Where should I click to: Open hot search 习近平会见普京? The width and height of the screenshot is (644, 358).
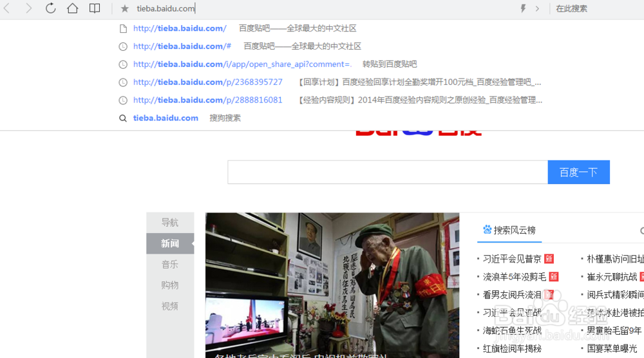coord(512,259)
